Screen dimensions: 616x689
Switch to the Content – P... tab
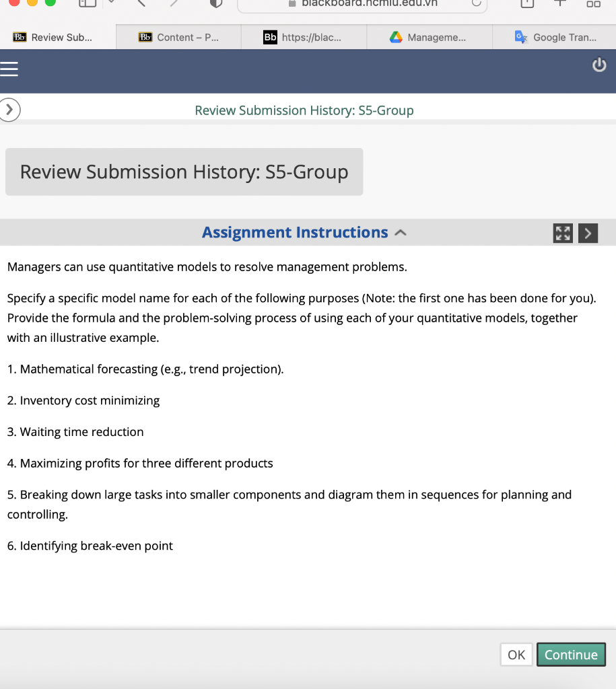click(x=178, y=38)
